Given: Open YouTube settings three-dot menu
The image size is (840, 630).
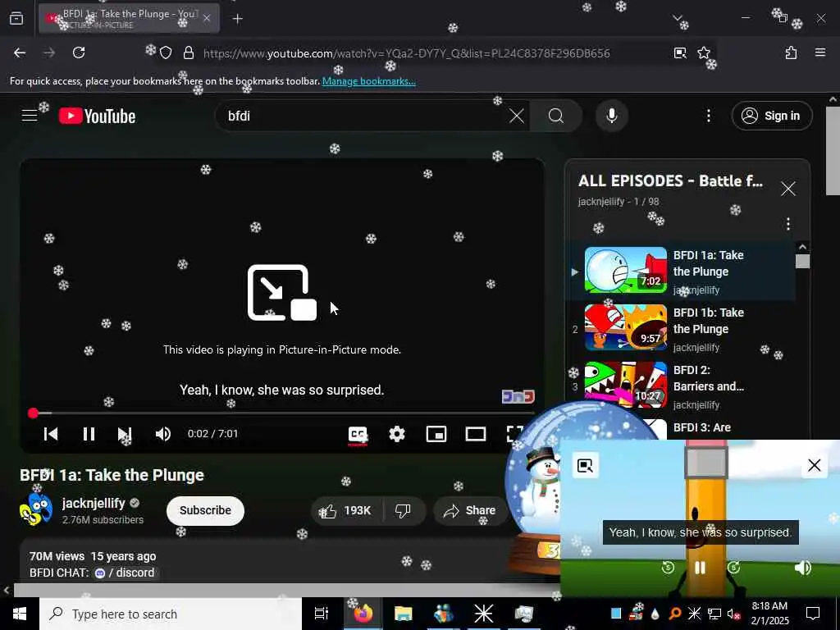Looking at the screenshot, I should (x=708, y=116).
